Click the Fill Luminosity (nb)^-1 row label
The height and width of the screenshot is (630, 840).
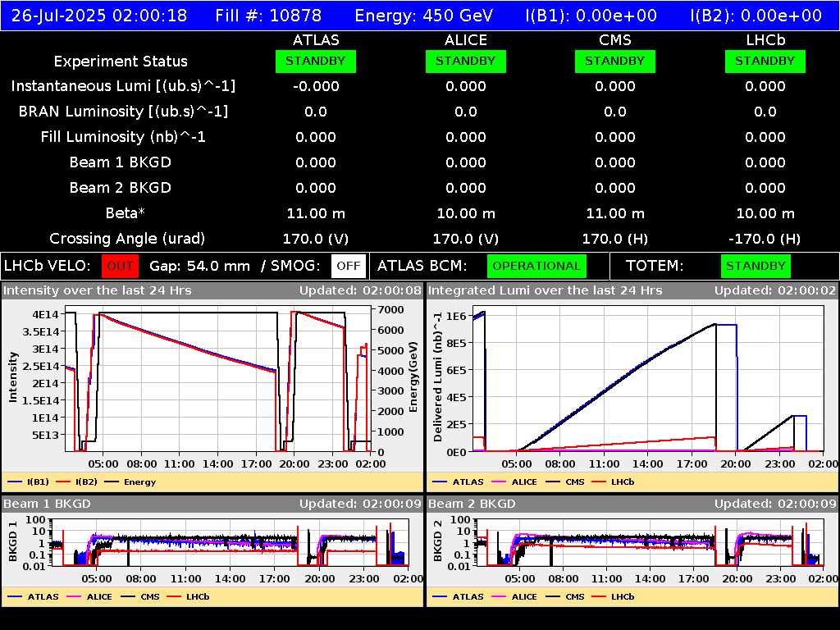pos(123,137)
